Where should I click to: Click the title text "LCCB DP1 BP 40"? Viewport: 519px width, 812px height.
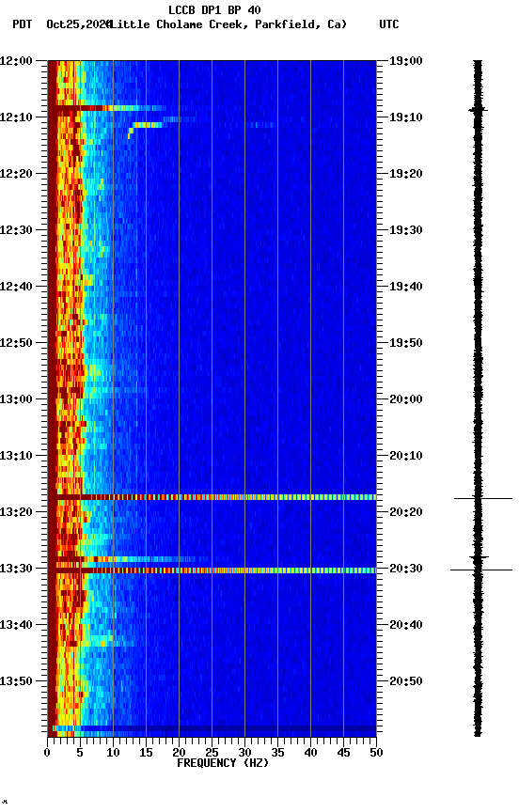214,10
